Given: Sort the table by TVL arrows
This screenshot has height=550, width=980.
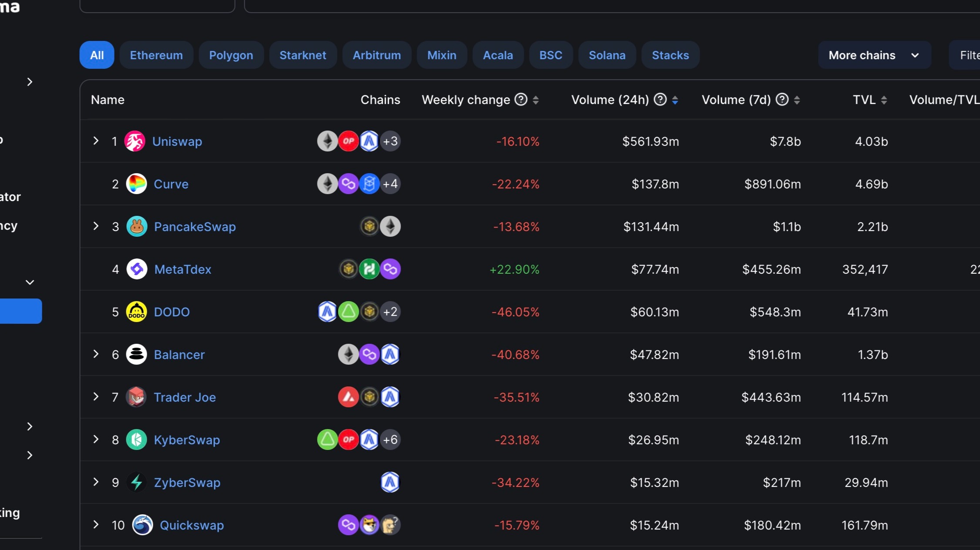Looking at the screenshot, I should (x=884, y=100).
